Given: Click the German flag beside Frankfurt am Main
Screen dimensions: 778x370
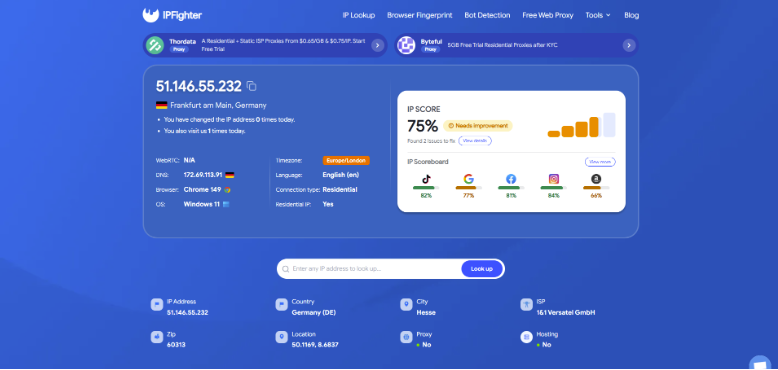Looking at the screenshot, I should pyautogui.click(x=161, y=105).
